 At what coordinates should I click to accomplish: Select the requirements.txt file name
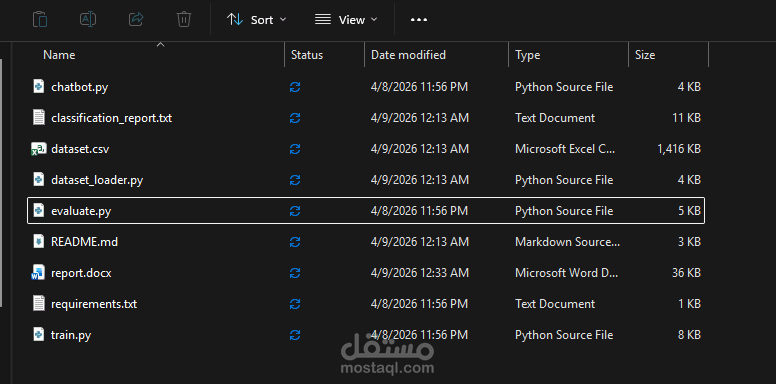click(94, 304)
